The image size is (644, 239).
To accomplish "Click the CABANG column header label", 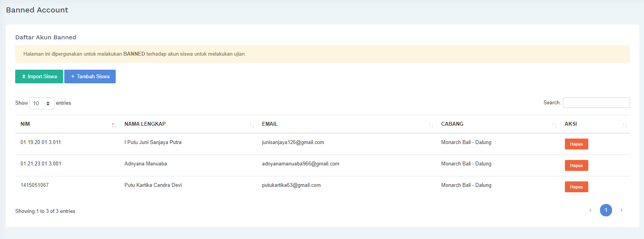I will click(x=452, y=124).
